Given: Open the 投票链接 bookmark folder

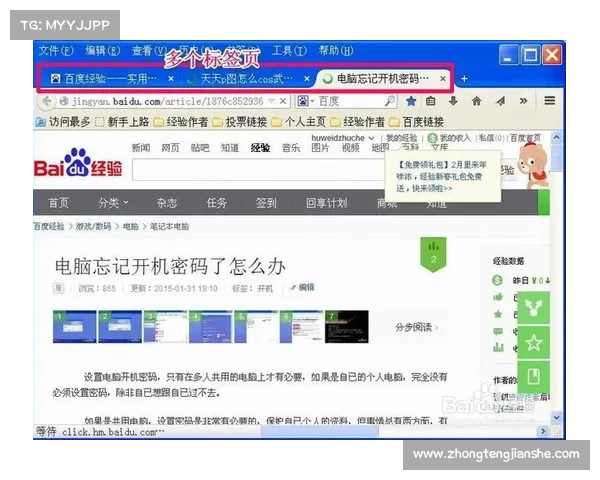Looking at the screenshot, I should (240, 122).
